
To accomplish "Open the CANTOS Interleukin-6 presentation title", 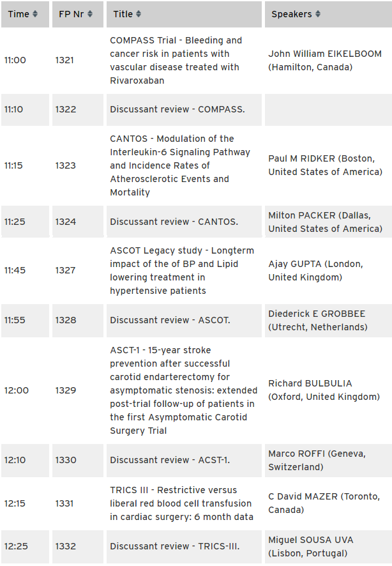I will pos(180,165).
